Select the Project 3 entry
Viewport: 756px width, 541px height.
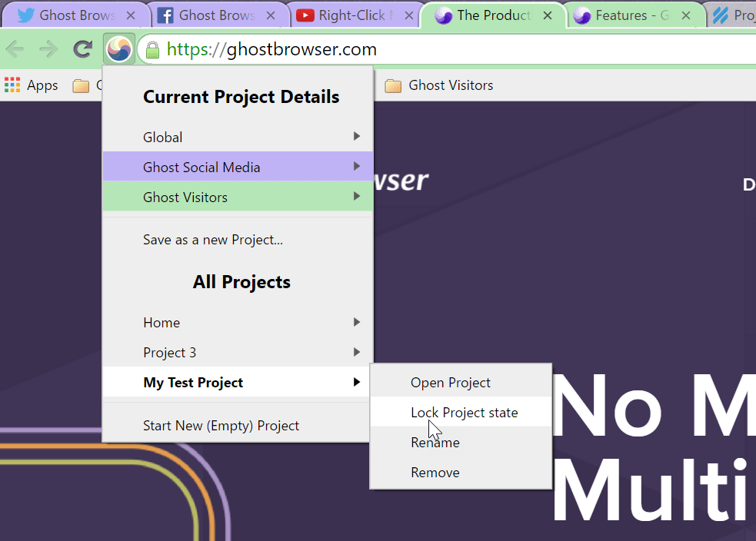[x=238, y=352]
